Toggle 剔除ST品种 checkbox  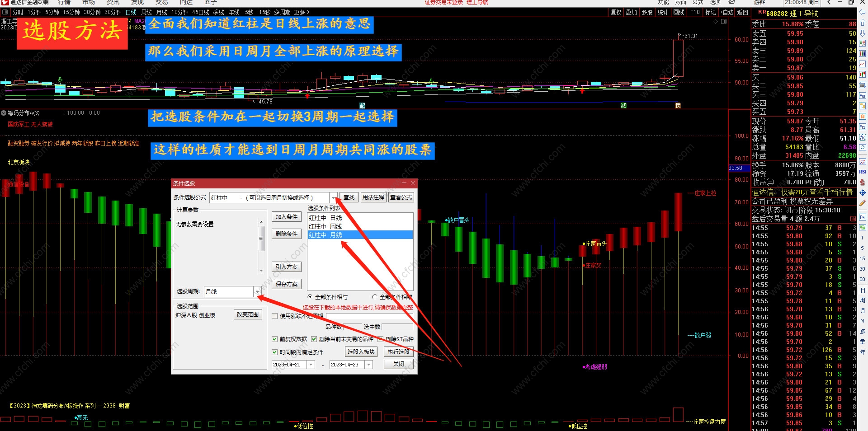(x=381, y=339)
